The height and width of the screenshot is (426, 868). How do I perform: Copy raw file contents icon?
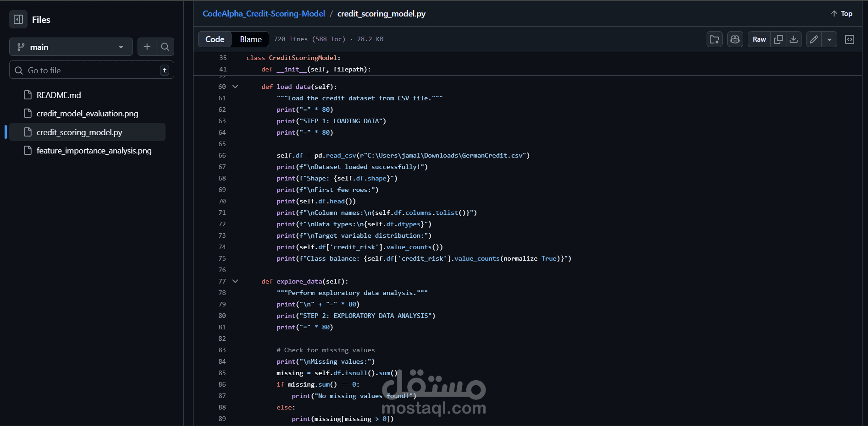(779, 39)
